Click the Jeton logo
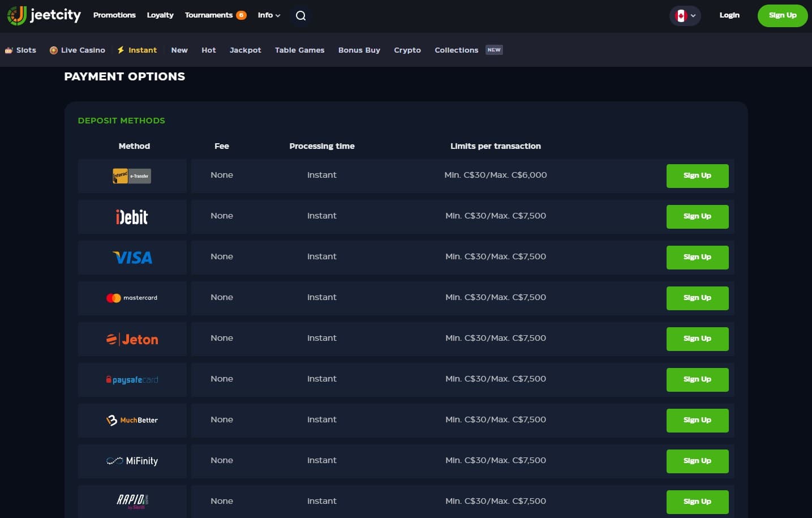The height and width of the screenshot is (518, 812). coord(132,339)
